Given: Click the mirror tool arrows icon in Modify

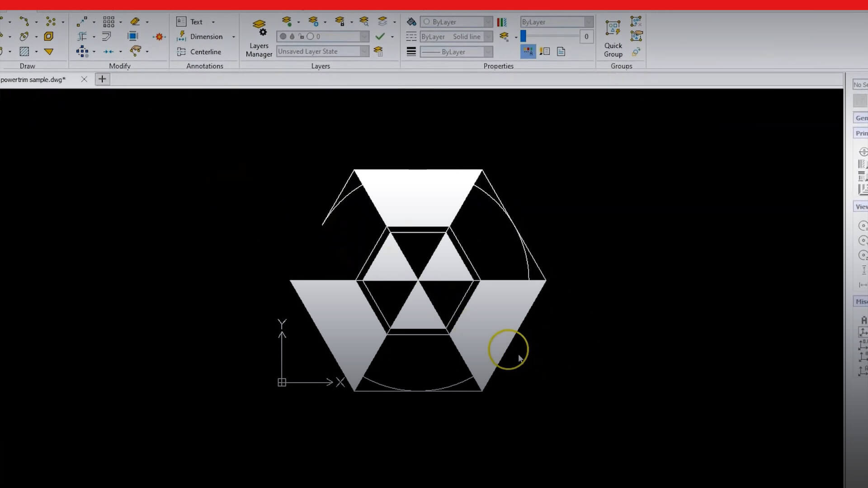Looking at the screenshot, I should 108,52.
